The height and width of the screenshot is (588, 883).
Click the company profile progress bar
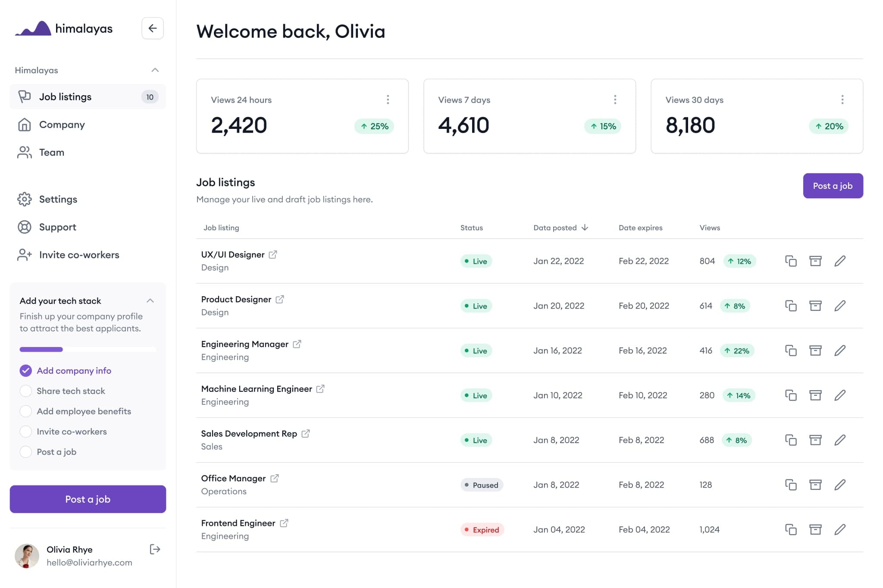coord(88,349)
